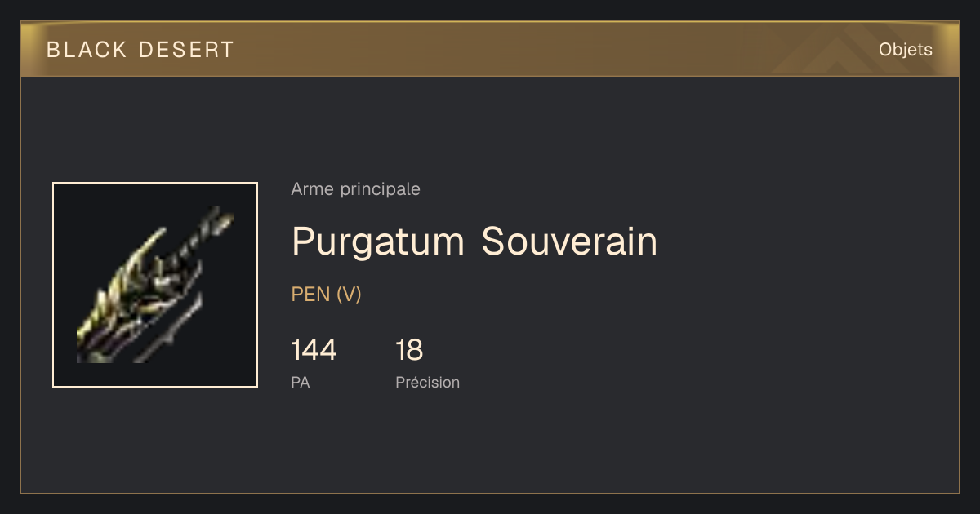Click the word Souverain in the title
The height and width of the screenshot is (514, 980).
point(569,241)
